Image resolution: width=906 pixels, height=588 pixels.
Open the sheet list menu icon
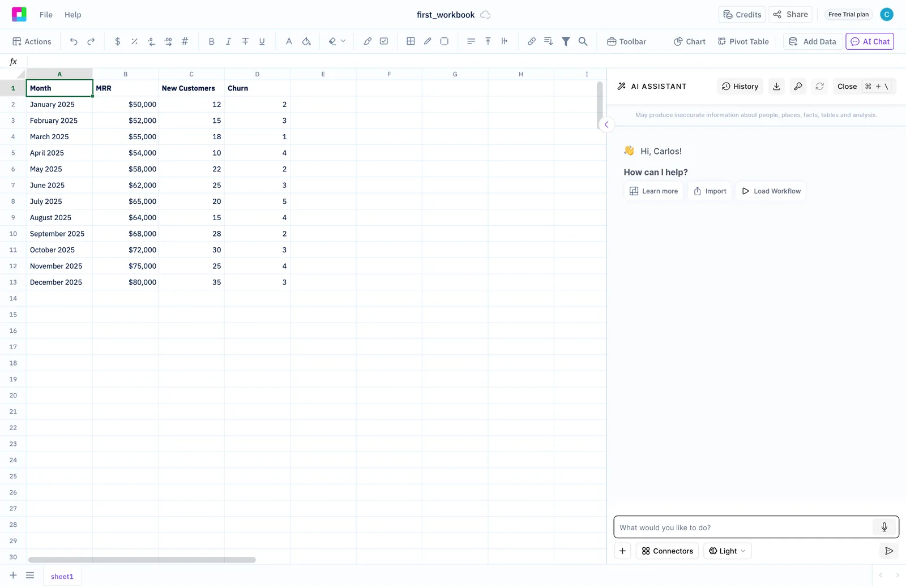(x=30, y=576)
